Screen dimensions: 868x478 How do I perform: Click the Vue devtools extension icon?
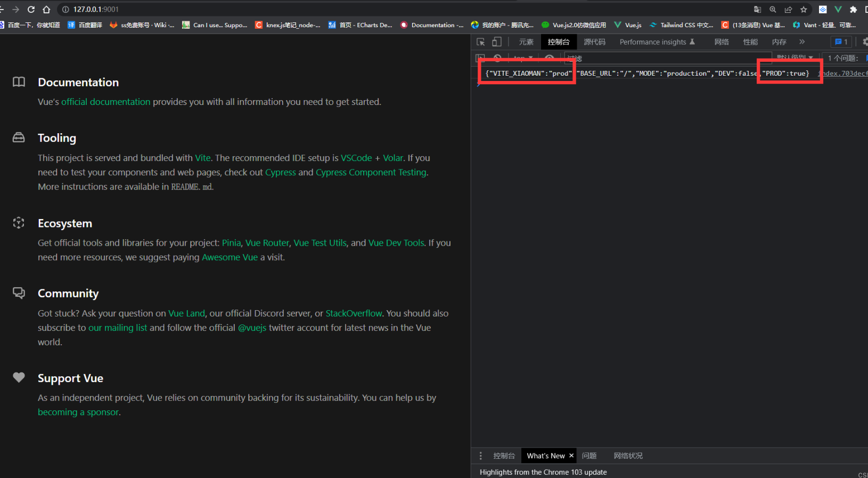(x=838, y=10)
